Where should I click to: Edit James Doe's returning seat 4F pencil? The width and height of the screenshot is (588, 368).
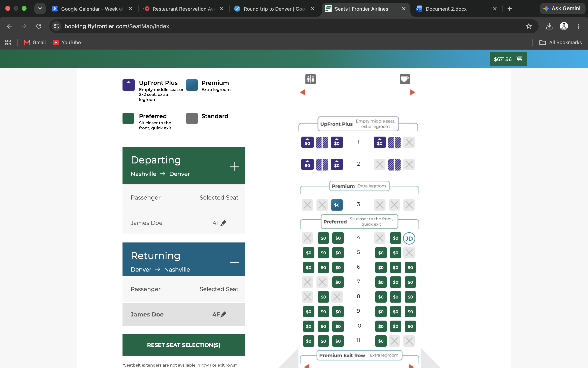(x=223, y=314)
